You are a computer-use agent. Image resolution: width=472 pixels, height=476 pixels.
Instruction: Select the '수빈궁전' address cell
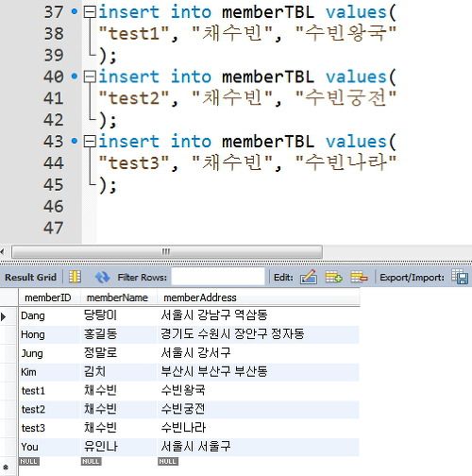(258, 409)
